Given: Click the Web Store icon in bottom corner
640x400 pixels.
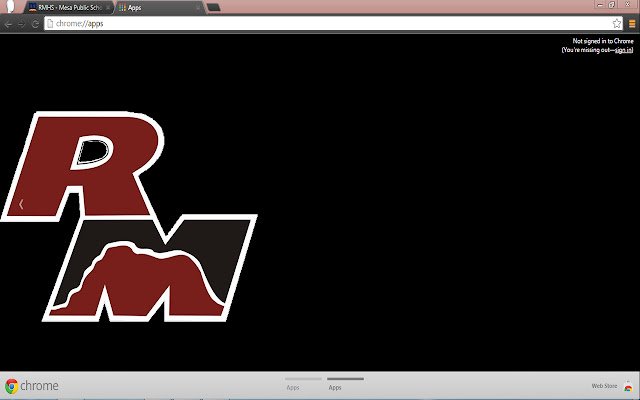Looking at the screenshot, I should (x=628, y=386).
